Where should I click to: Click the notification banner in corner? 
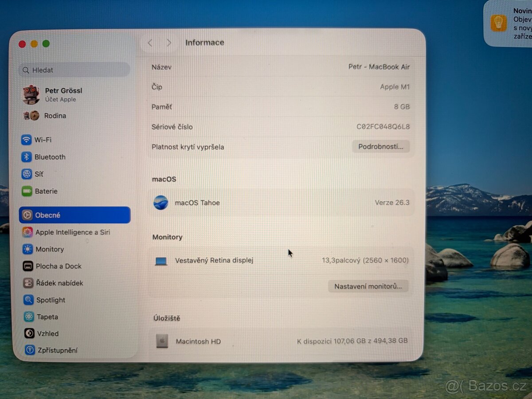pyautogui.click(x=508, y=23)
